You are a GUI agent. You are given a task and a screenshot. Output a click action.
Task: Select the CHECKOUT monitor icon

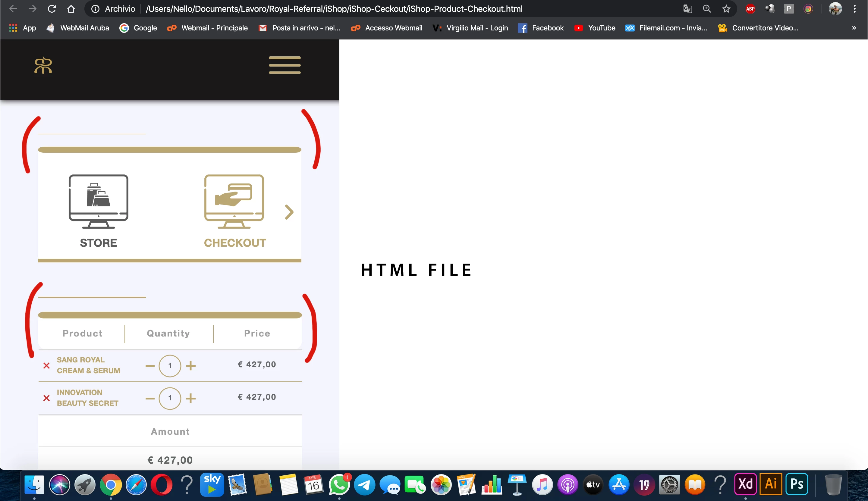click(x=234, y=201)
